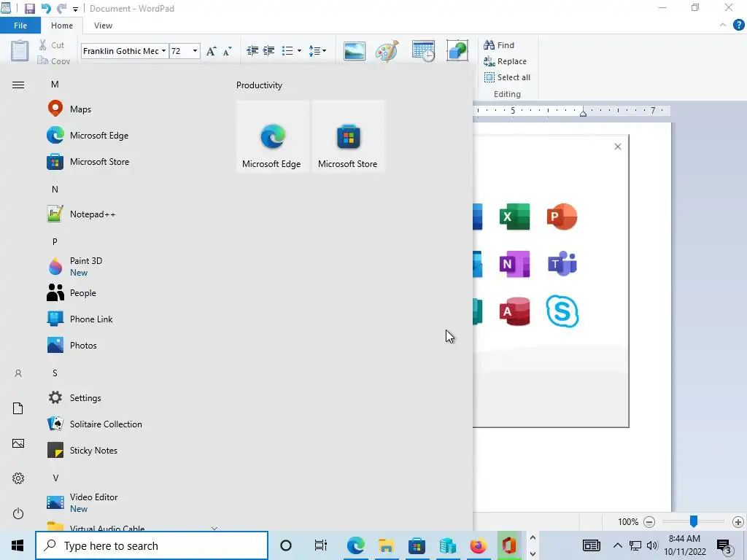747x560 pixels.
Task: Customize the quick access toolbar dropdown
Action: [x=75, y=9]
